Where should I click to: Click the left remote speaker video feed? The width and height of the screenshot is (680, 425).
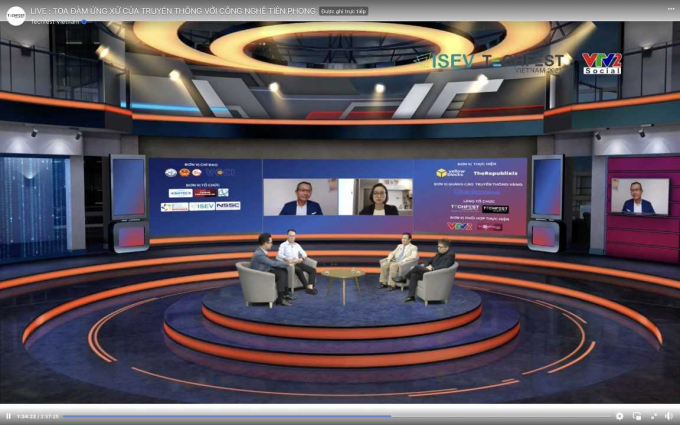coord(301,197)
